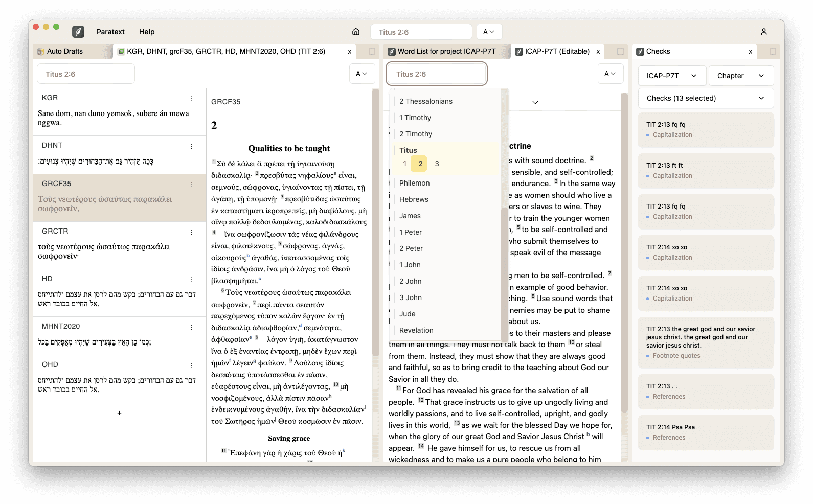Choose Jude from book list
Image resolution: width=813 pixels, height=504 pixels.
point(446,314)
